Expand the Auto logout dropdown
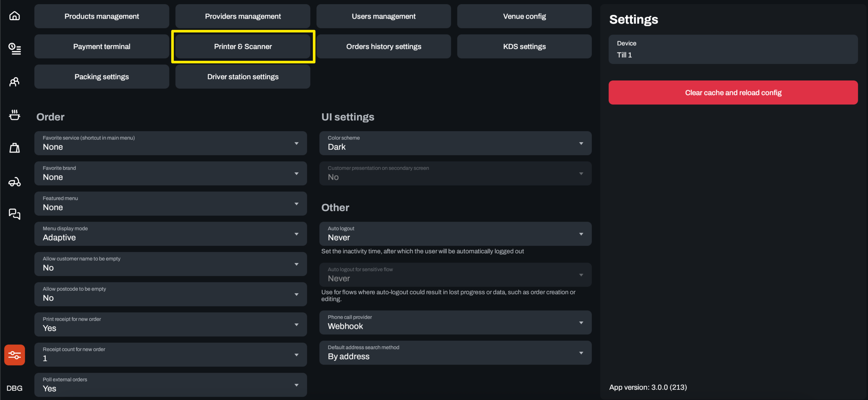868x400 pixels. [x=455, y=234]
